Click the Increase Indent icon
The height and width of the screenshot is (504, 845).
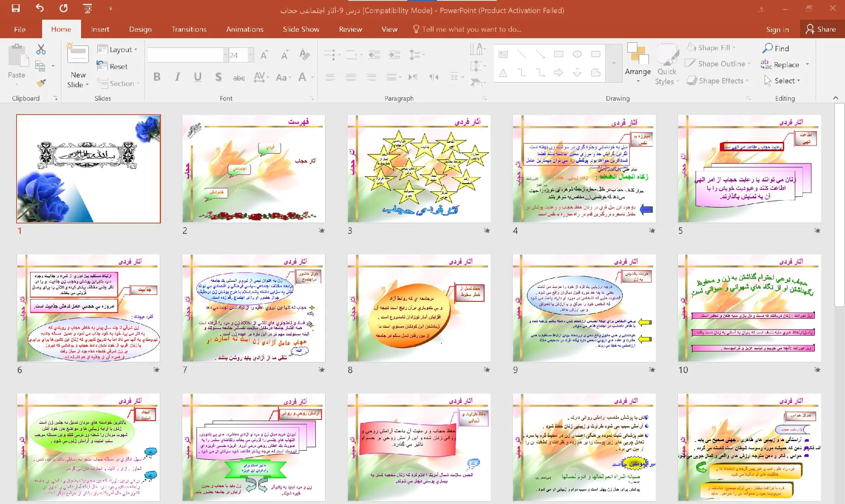click(394, 55)
